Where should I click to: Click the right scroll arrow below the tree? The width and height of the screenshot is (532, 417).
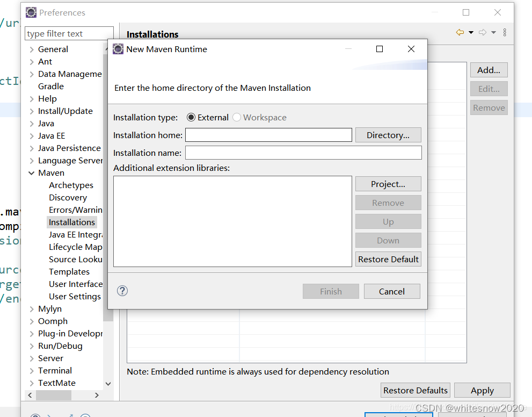[97, 394]
